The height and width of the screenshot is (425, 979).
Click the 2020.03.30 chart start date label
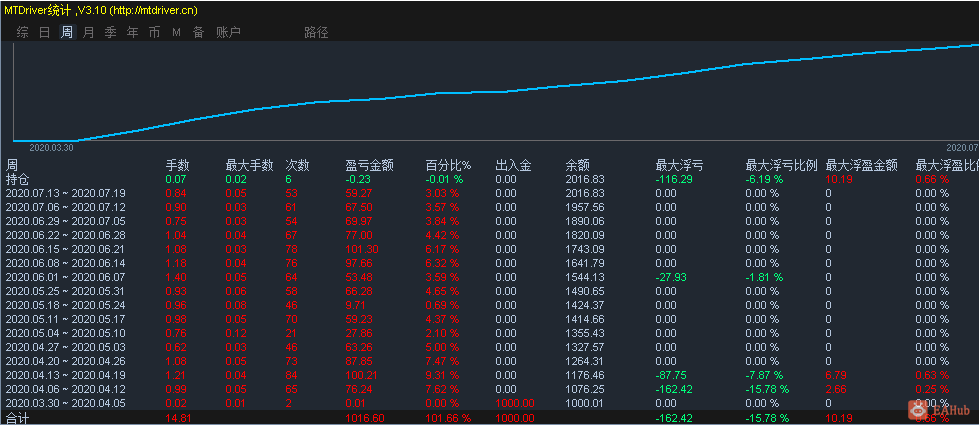point(51,148)
